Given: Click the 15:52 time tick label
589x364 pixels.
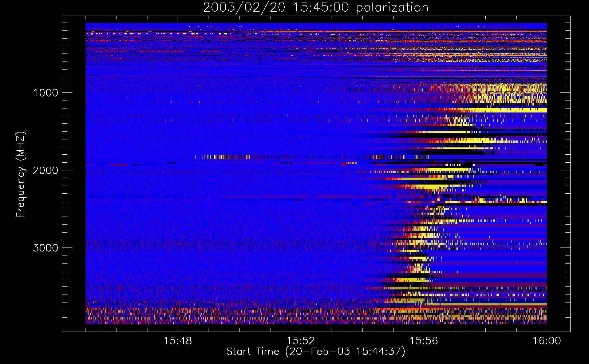Looking at the screenshot, I should point(301,341).
